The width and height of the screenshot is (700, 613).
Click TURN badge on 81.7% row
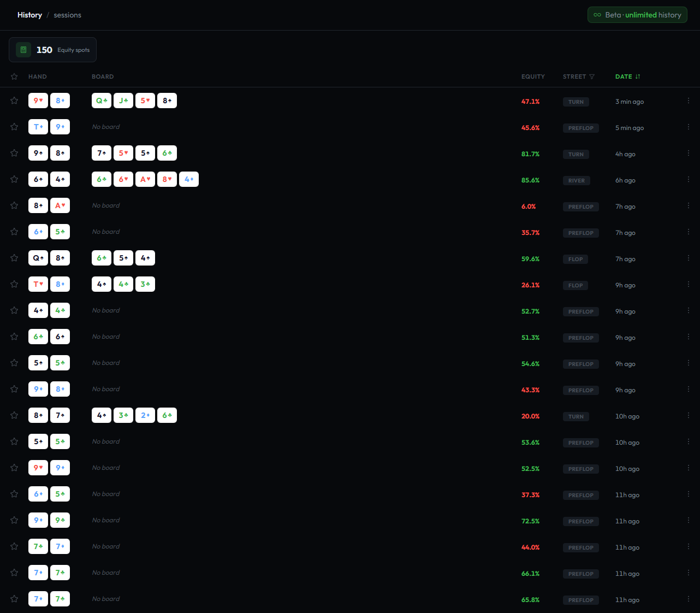tap(576, 154)
